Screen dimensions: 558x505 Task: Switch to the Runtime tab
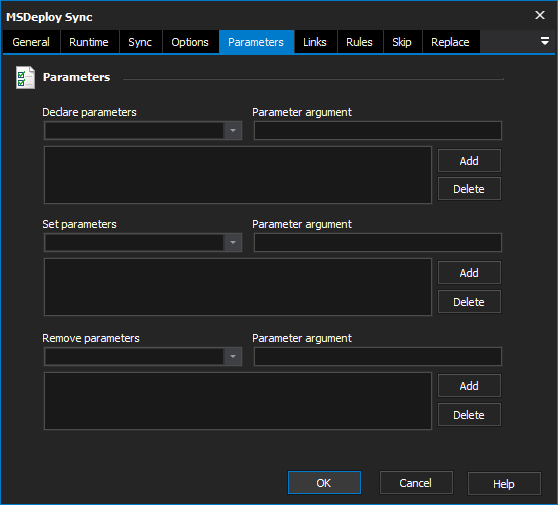[89, 42]
